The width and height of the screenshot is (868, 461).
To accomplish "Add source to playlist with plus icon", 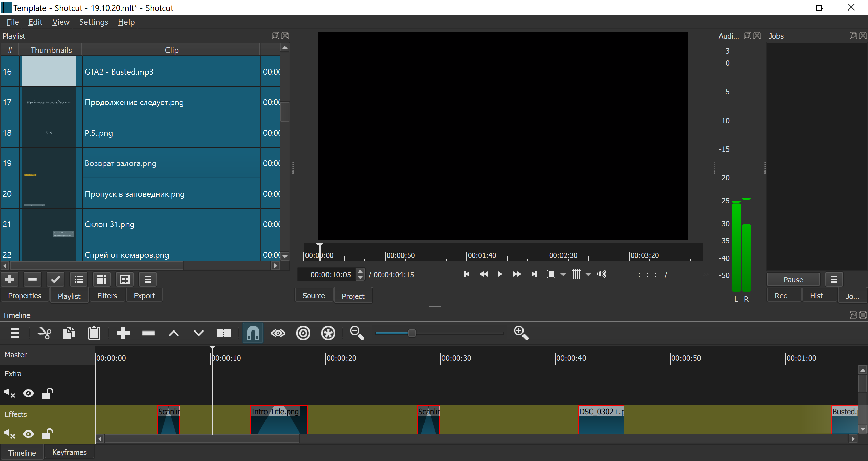I will (x=9, y=280).
